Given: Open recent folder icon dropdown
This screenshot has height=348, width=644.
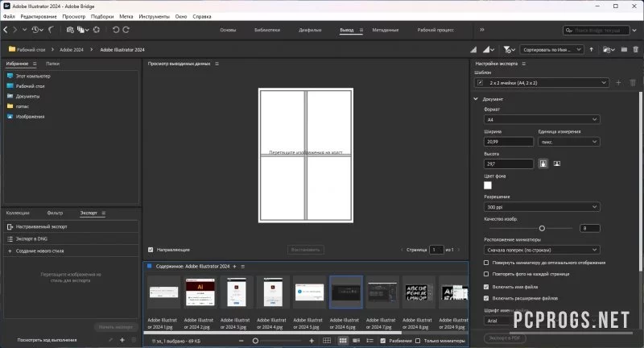Looking at the screenshot, I should point(609,50).
